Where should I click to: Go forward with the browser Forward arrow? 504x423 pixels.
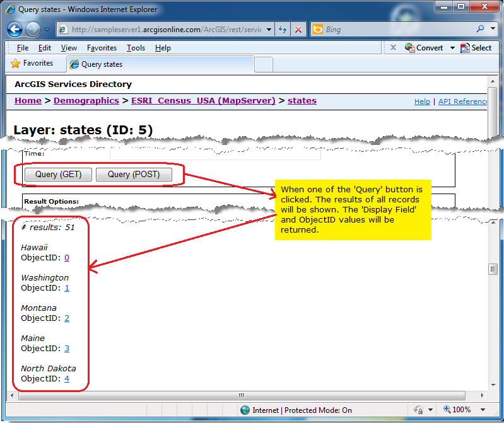tap(33, 30)
